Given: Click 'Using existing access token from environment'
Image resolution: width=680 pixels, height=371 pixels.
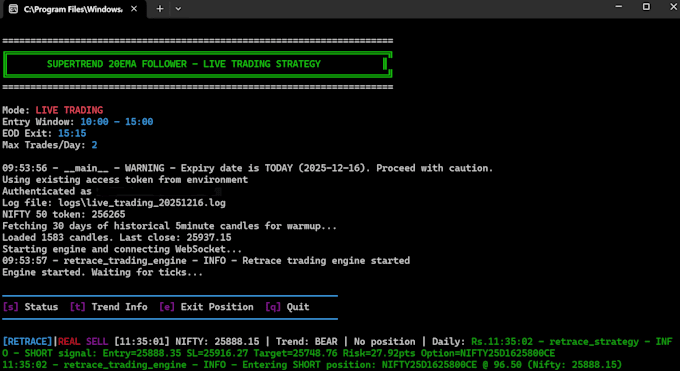Looking at the screenshot, I should (125, 180).
